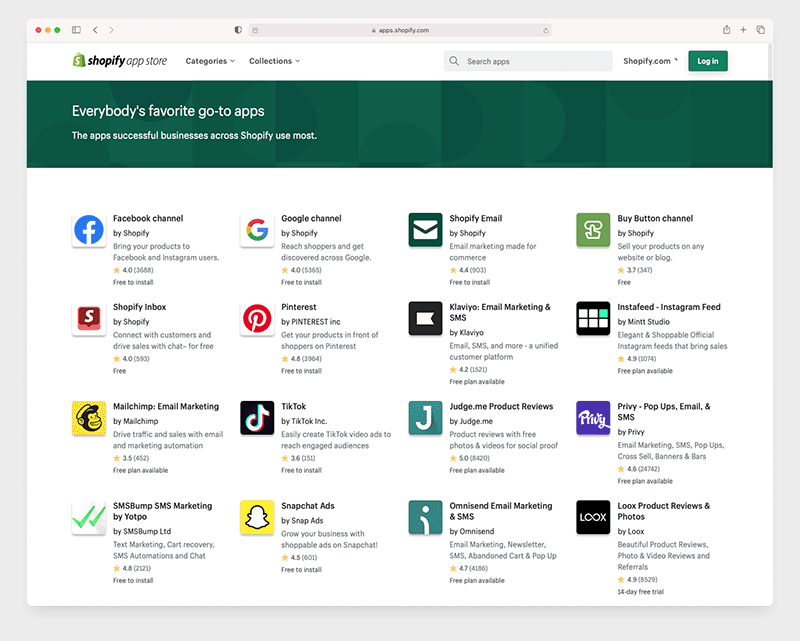The width and height of the screenshot is (800, 641).
Task: Open the TikTok app icon
Action: tap(257, 418)
